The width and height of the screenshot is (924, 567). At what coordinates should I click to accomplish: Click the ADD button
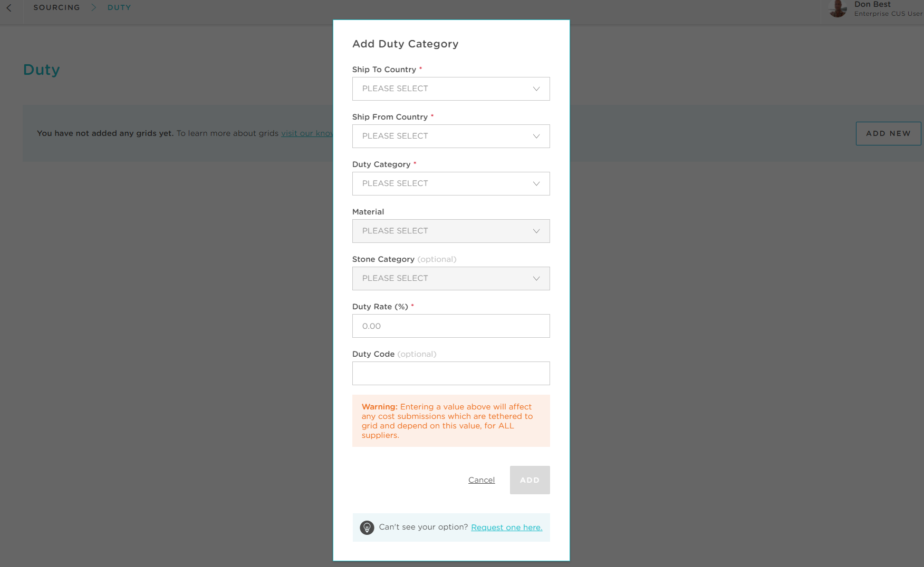(530, 480)
